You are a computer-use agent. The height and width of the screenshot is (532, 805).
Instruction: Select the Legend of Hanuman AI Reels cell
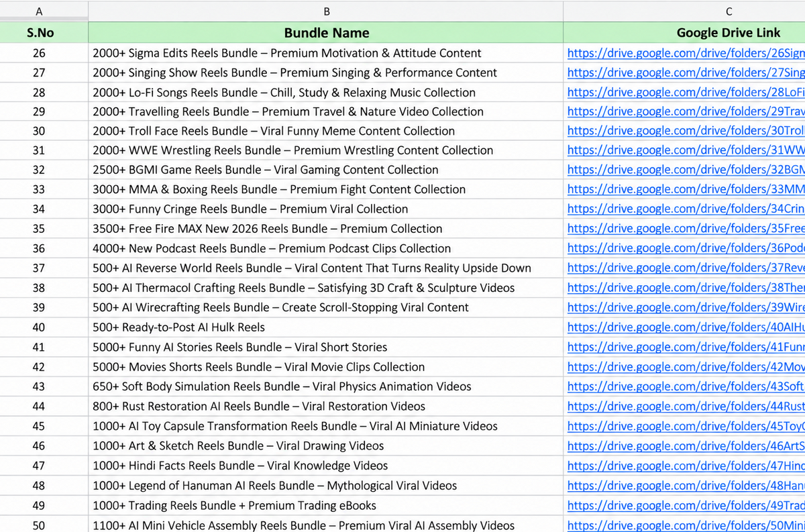(326, 485)
